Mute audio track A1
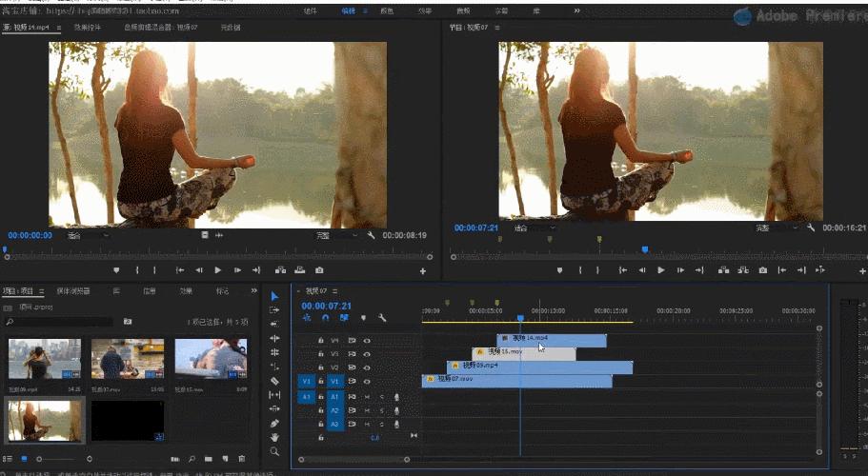 [x=367, y=397]
